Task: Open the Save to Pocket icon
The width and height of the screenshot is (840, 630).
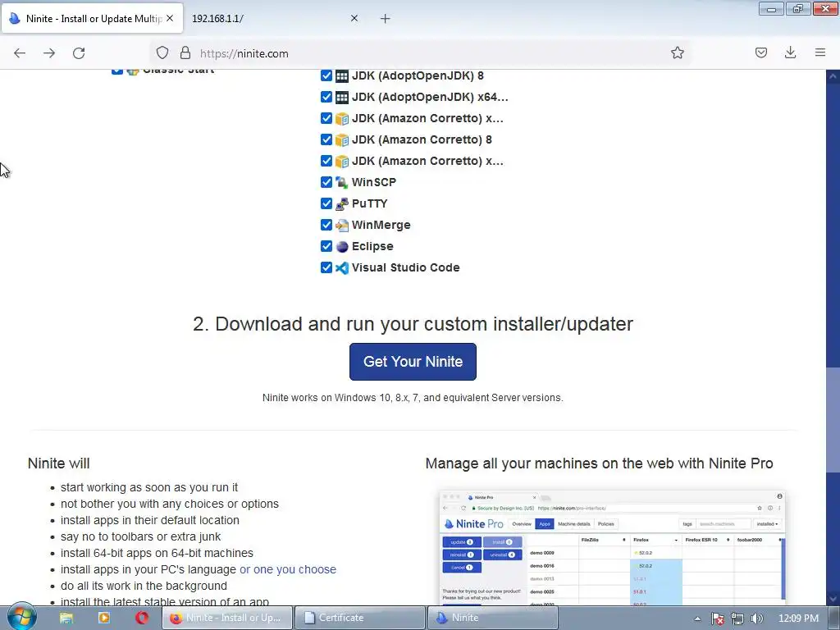Action: click(761, 52)
